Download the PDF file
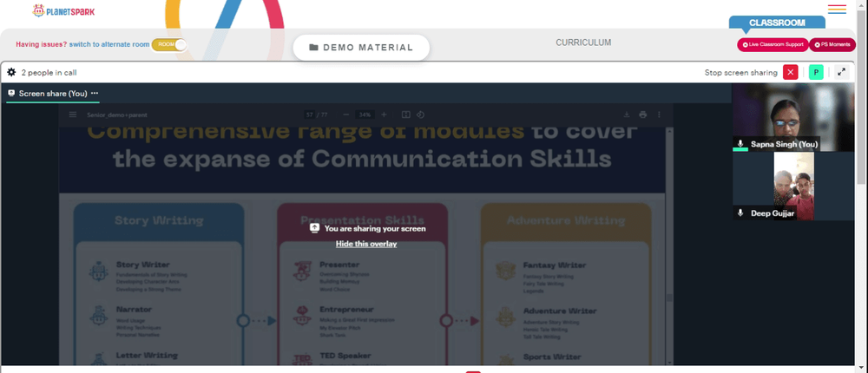This screenshot has width=868, height=373. click(x=627, y=115)
